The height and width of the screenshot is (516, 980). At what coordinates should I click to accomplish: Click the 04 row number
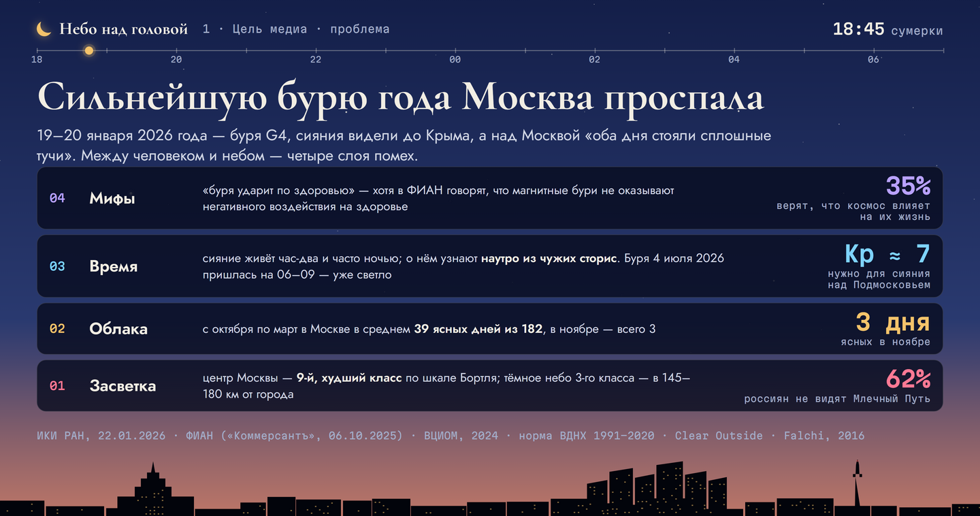pos(57,198)
